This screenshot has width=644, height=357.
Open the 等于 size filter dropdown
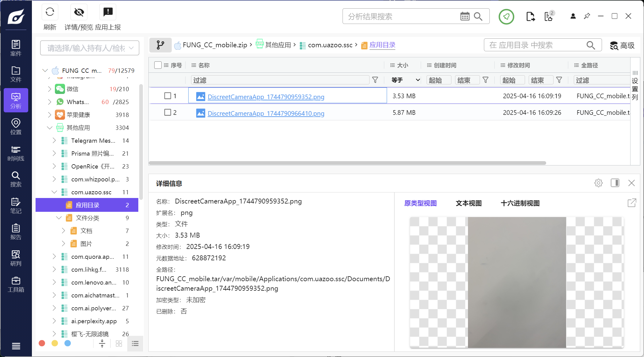(x=405, y=80)
